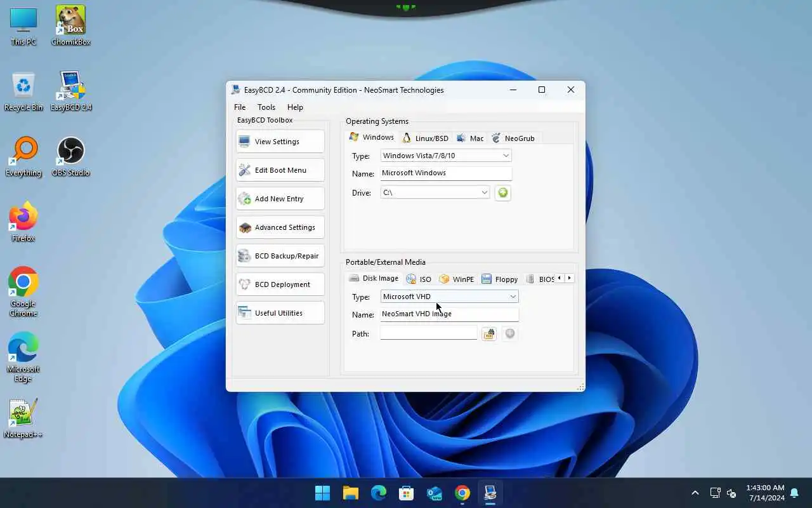
Task: Select the BIOS media tab
Action: [x=539, y=279]
